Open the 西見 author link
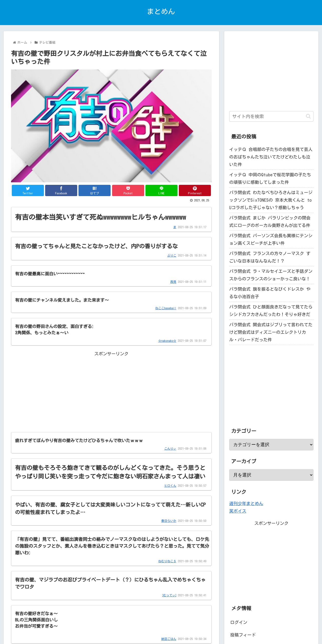This screenshot has height=644, width=322. (173, 282)
